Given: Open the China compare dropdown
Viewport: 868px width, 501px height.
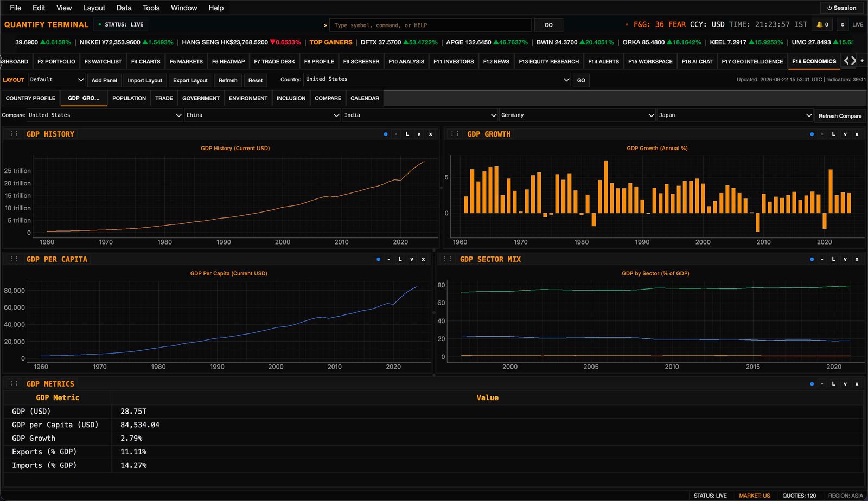Looking at the screenshot, I should (x=263, y=115).
